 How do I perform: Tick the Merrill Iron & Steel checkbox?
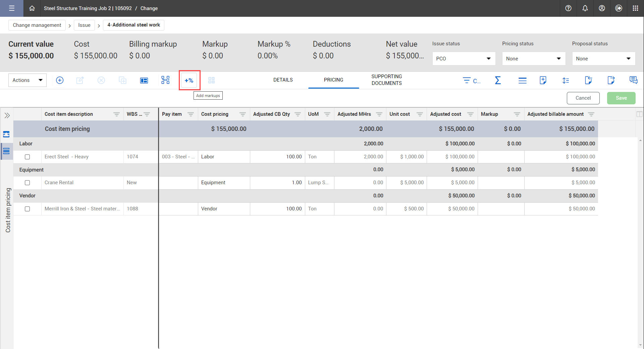[28, 209]
